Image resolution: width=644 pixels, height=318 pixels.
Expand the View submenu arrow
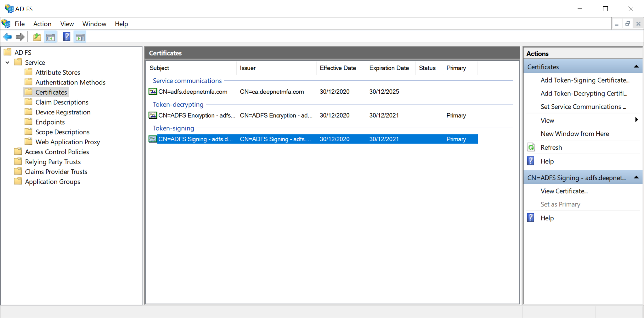click(636, 120)
